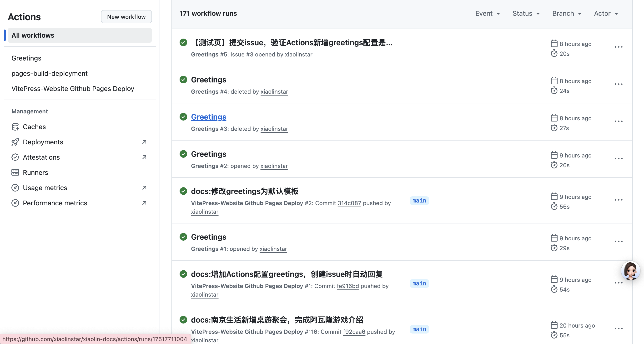644x344 pixels.
Task: Click the Usage metrics gauge icon
Action: click(x=15, y=188)
